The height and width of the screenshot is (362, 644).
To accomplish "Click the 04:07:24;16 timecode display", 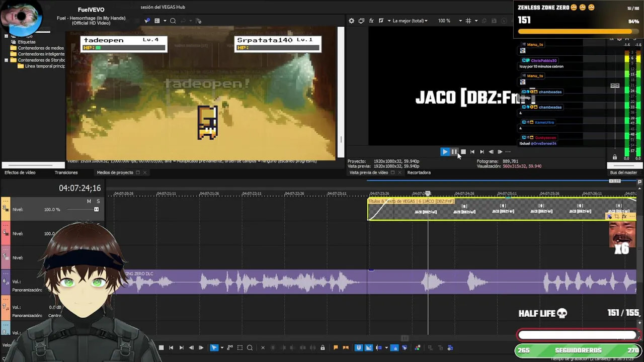I will click(x=79, y=188).
